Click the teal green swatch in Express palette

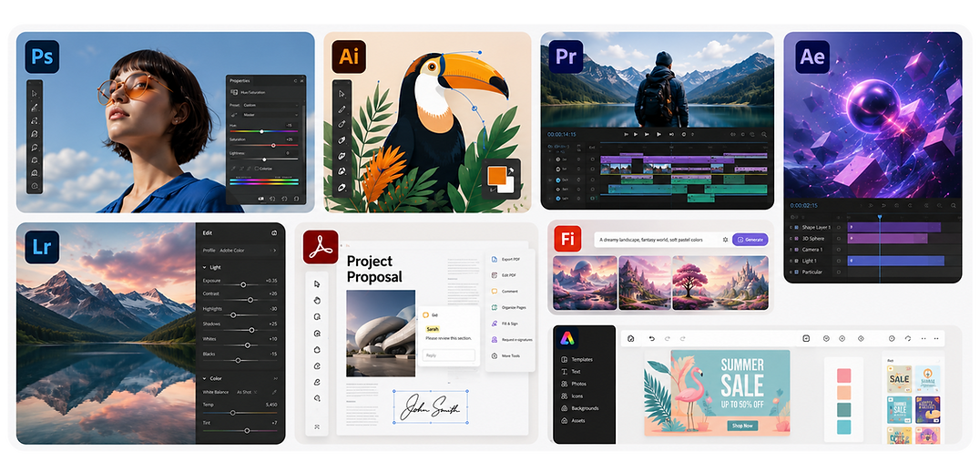point(843,410)
